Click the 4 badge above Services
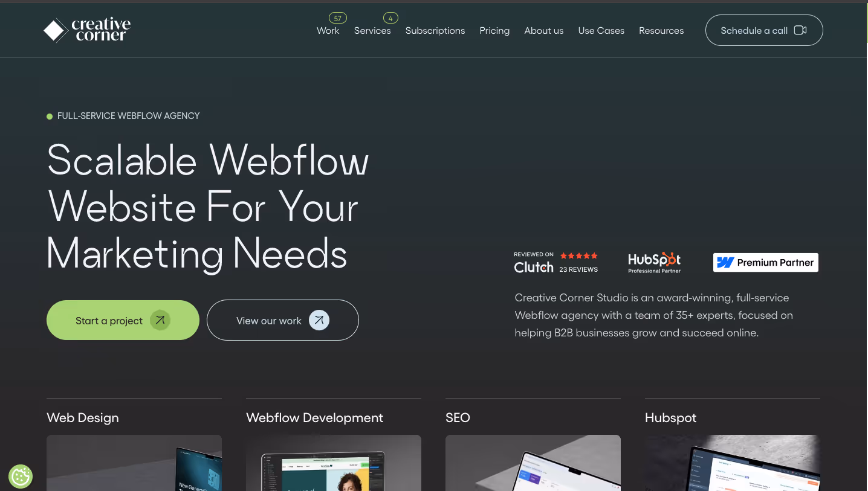 (x=390, y=18)
